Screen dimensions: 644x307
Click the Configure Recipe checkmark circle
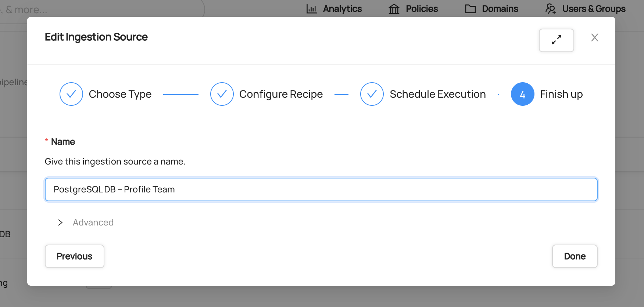[222, 94]
